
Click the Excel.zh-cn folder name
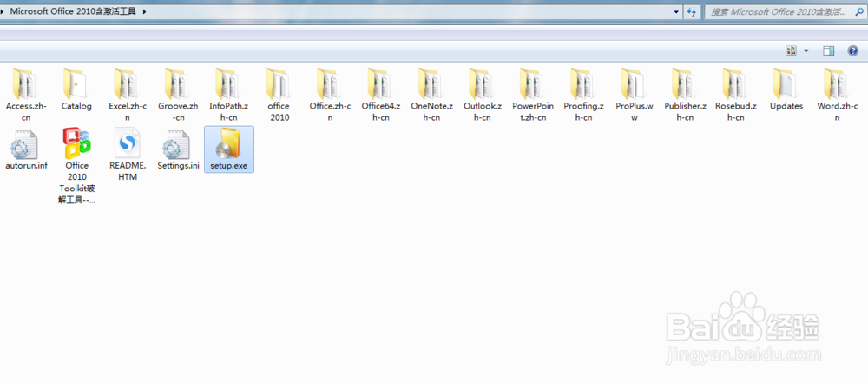[128, 111]
